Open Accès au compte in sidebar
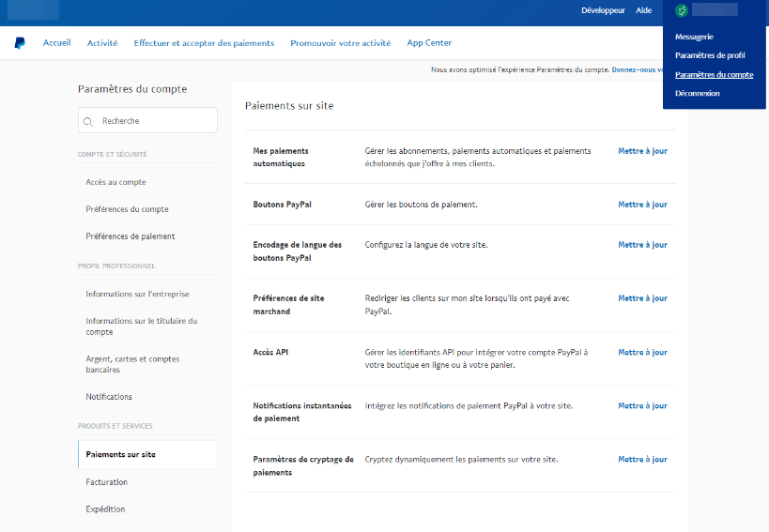The height and width of the screenshot is (532, 769). 115,182
